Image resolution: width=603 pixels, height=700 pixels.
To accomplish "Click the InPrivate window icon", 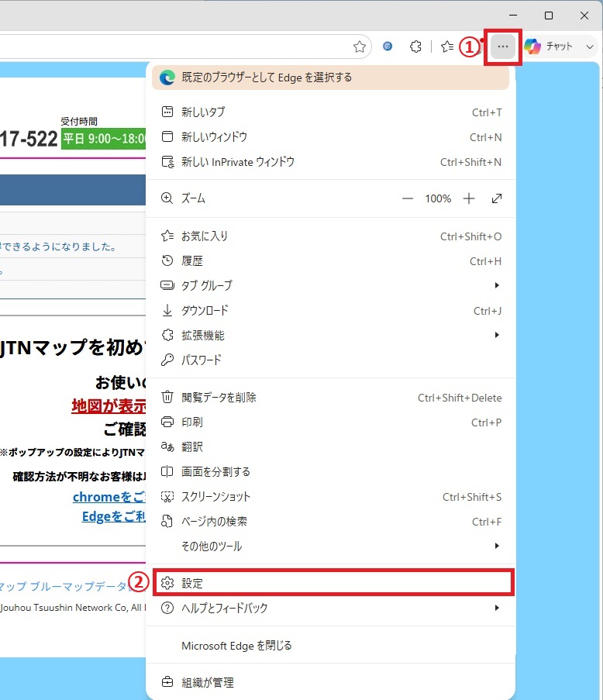I will pyautogui.click(x=168, y=161).
